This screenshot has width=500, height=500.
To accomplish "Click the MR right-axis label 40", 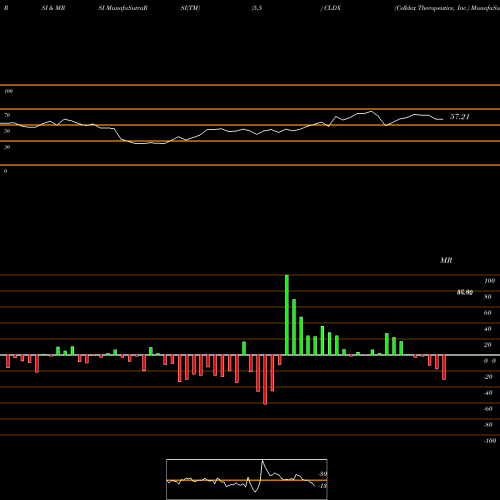I will click(x=488, y=329).
